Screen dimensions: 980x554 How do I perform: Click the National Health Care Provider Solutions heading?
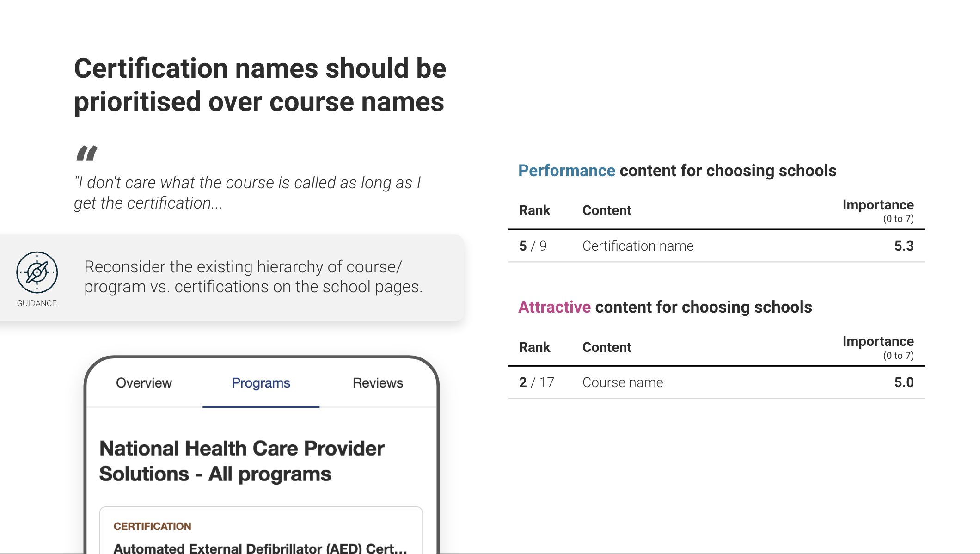pyautogui.click(x=242, y=461)
